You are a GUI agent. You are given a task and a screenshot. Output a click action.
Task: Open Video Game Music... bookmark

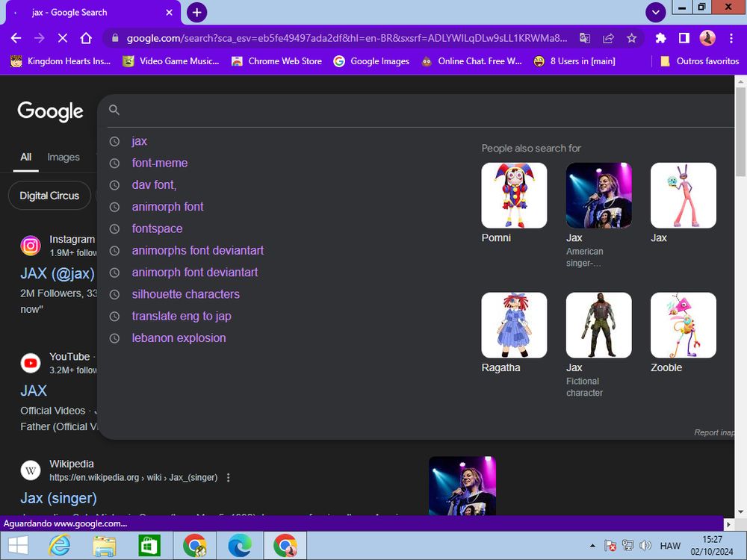coord(171,61)
